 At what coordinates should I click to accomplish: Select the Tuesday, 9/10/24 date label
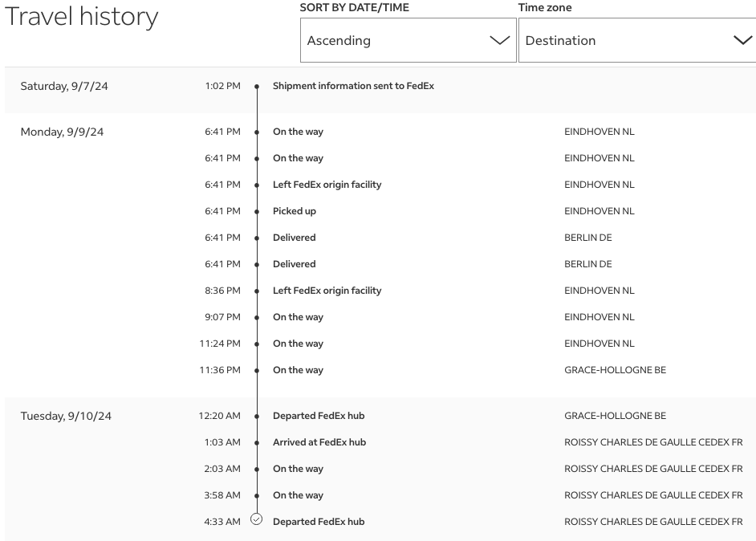coord(66,416)
